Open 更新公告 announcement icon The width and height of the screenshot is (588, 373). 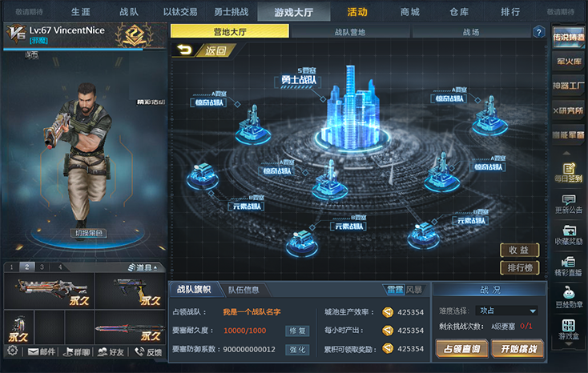coord(569,203)
